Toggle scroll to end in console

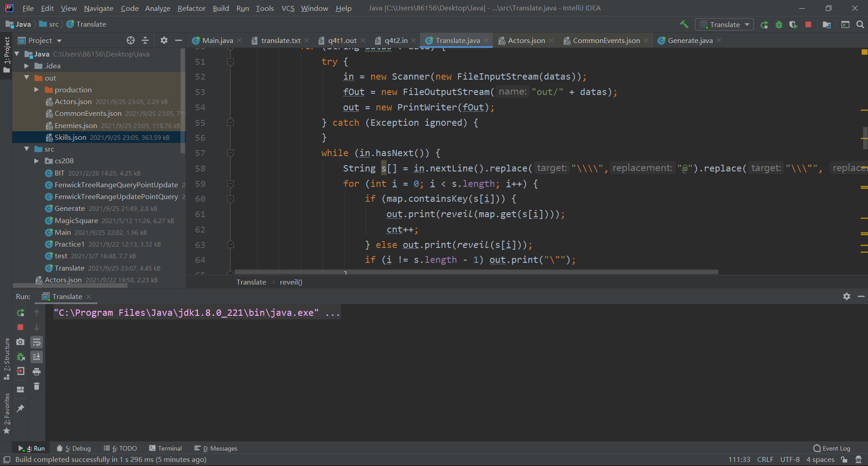pyautogui.click(x=37, y=357)
